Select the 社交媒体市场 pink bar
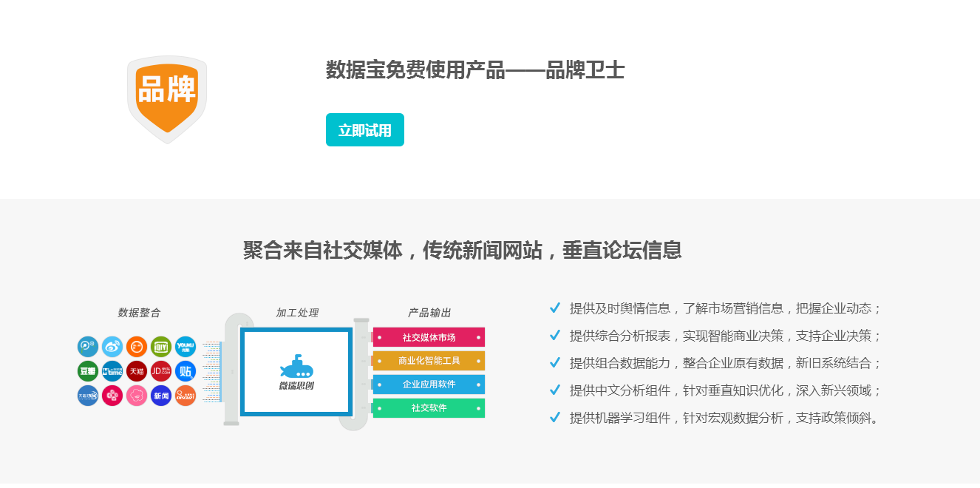980x488 pixels. pos(429,337)
